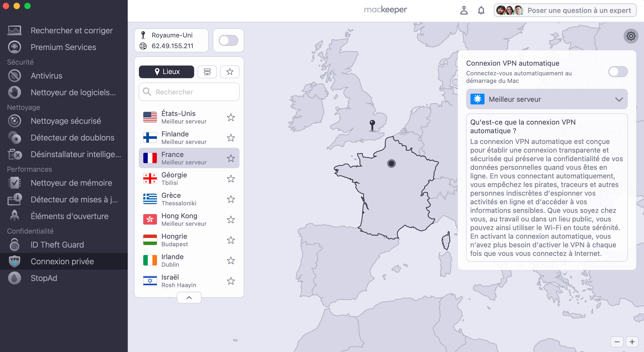Mark France server as favorite

point(231,158)
